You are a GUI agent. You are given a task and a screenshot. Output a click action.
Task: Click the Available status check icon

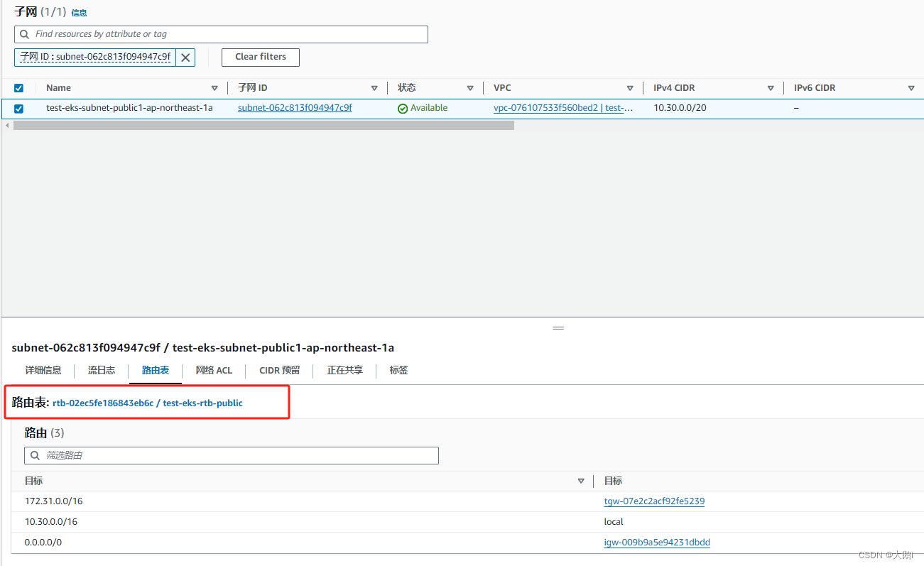pyautogui.click(x=403, y=109)
